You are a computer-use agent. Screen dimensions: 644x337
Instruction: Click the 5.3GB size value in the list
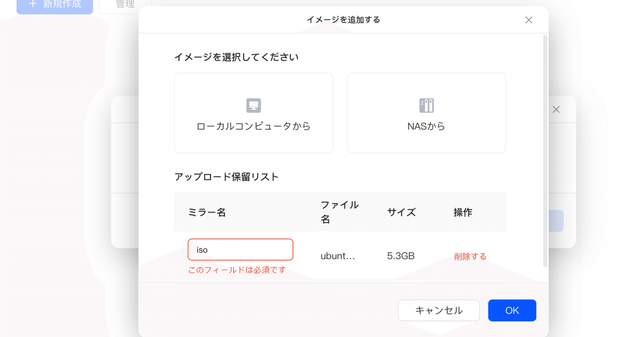coord(400,256)
